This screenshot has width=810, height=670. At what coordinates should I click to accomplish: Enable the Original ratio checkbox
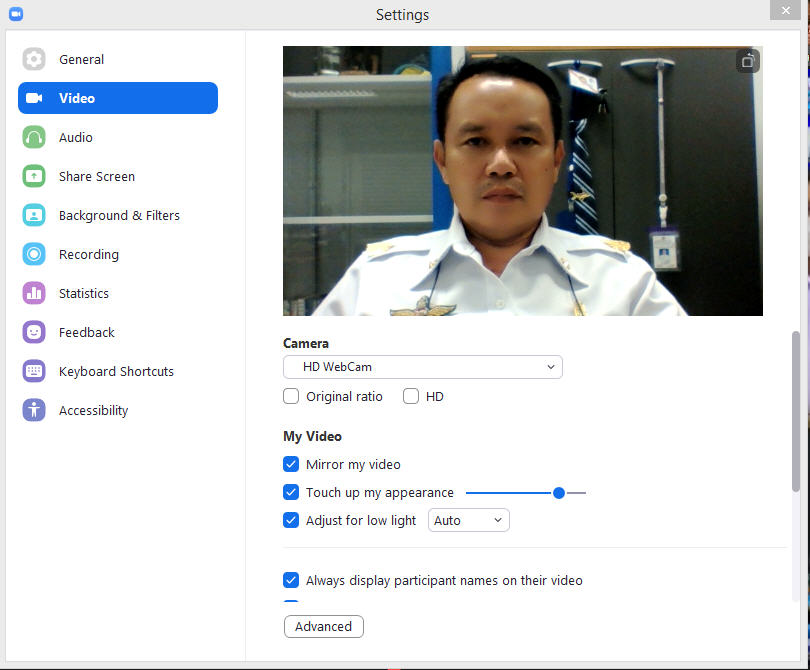click(x=291, y=396)
